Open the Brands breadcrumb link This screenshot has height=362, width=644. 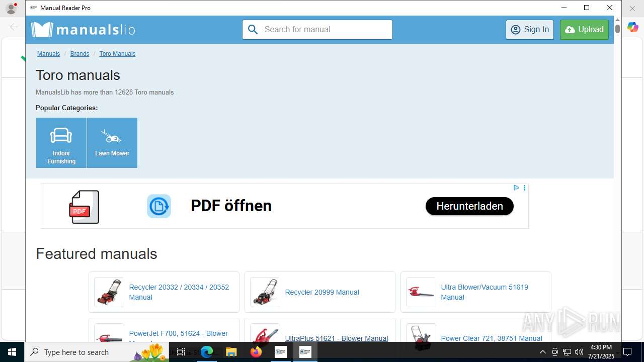click(x=79, y=54)
